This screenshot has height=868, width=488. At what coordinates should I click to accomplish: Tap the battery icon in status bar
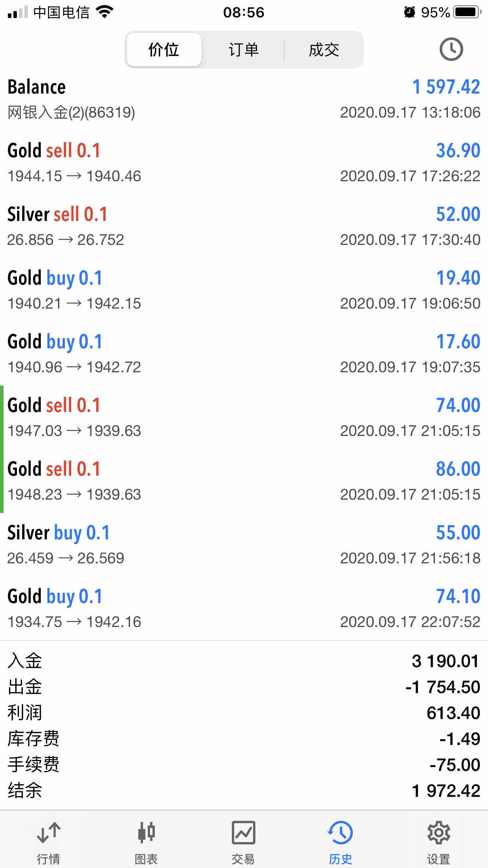tap(467, 12)
